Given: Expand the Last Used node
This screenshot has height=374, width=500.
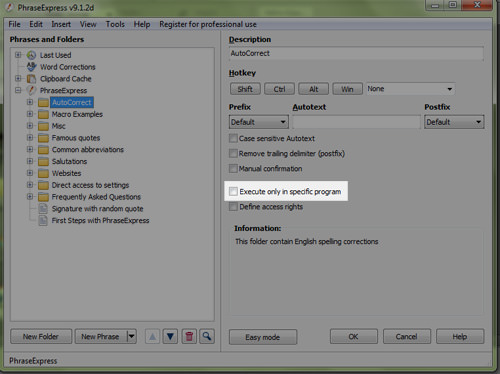Looking at the screenshot, I should [18, 55].
